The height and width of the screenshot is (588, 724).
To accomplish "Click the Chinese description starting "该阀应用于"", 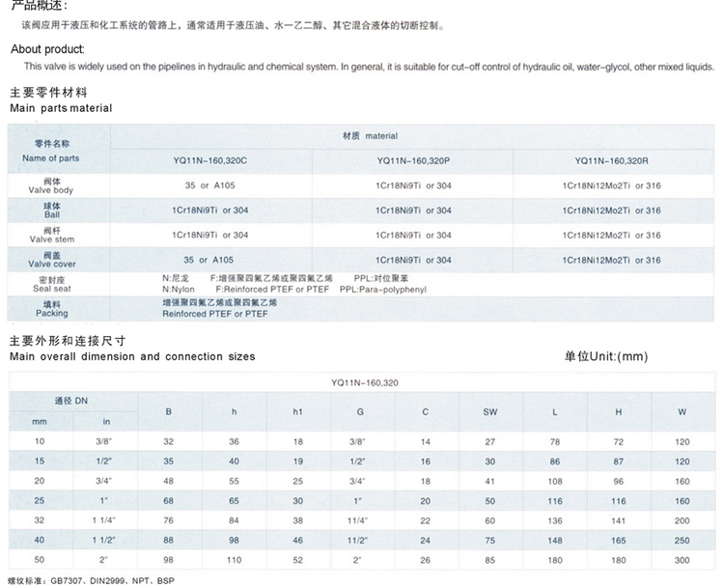I will pos(234,25).
